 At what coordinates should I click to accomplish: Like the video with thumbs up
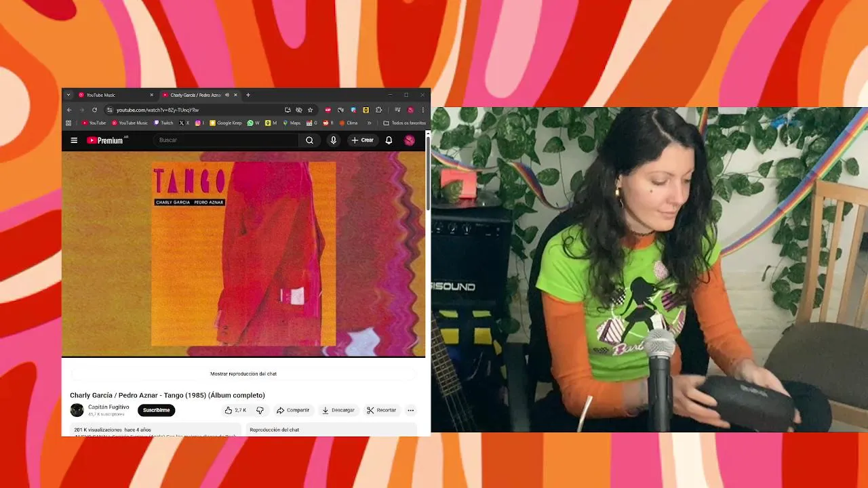point(235,410)
